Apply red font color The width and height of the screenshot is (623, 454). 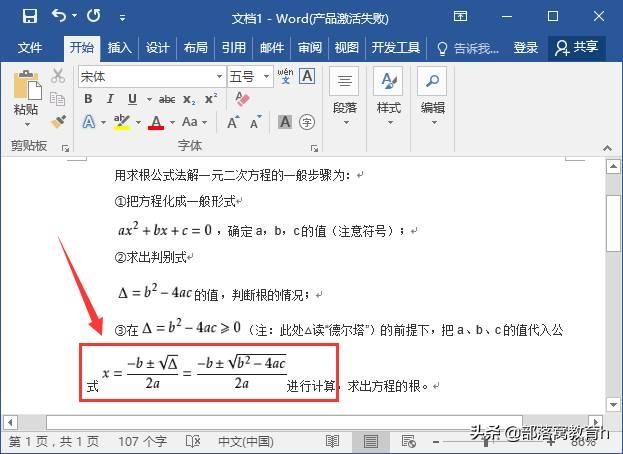coord(156,122)
